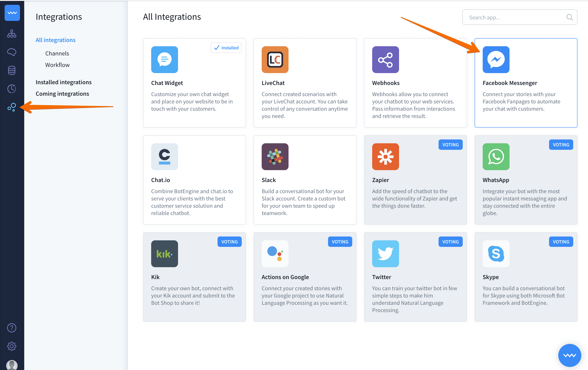Screen dimensions: 588x370
Task: Click the All Integrations page heading
Action: (172, 17)
